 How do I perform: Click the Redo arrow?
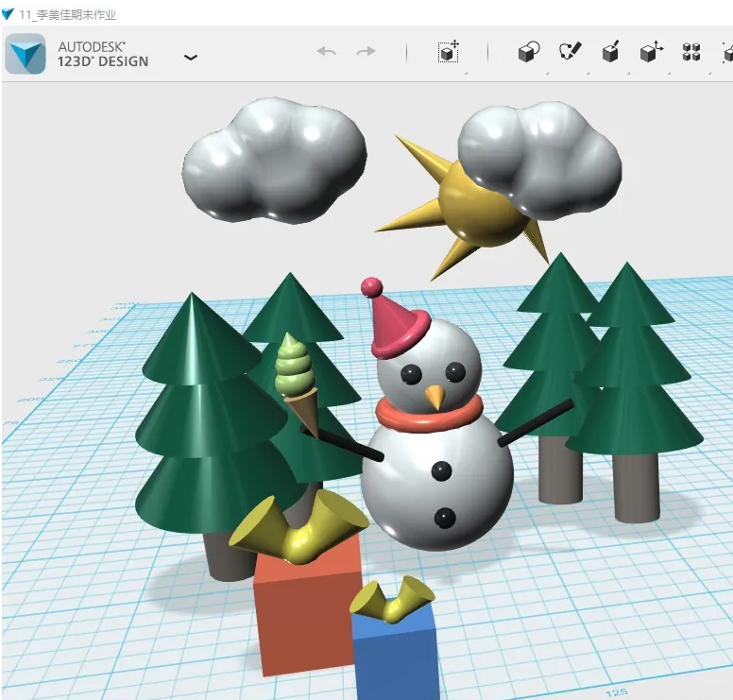[x=366, y=52]
